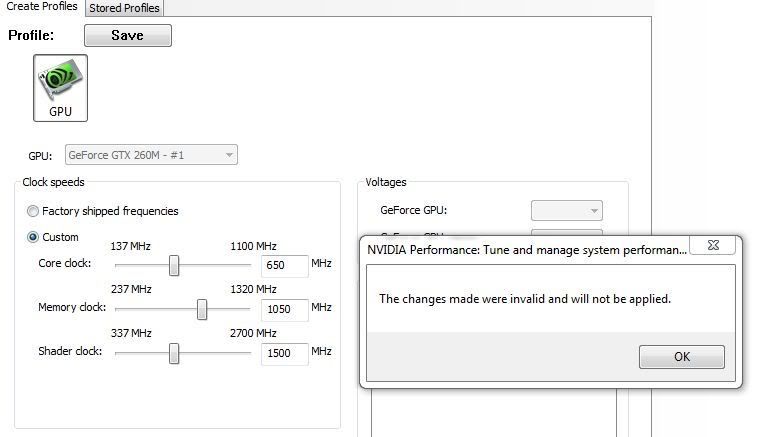The image size is (771, 437).
Task: Switch to the Stored Profiles tab
Action: point(124,8)
